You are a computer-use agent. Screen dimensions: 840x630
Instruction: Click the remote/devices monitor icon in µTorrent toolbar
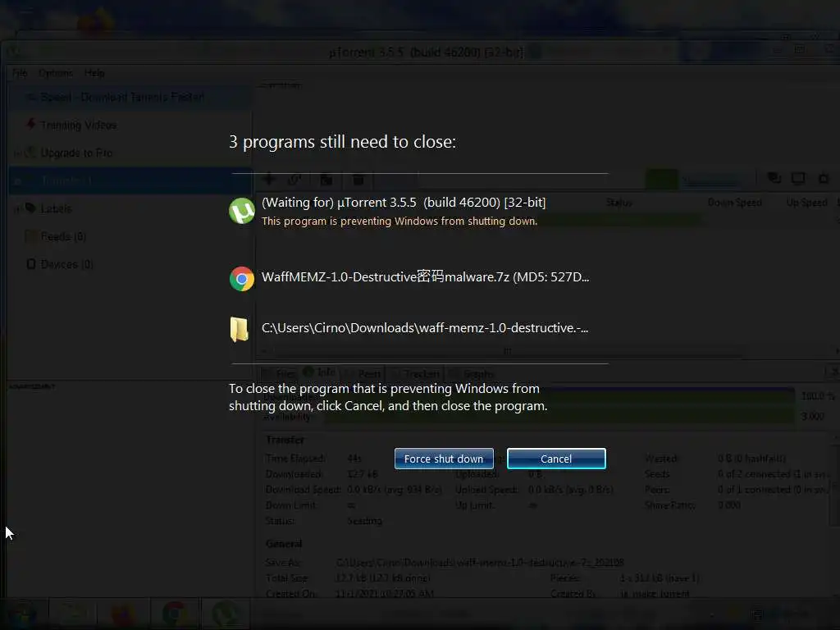click(798, 178)
